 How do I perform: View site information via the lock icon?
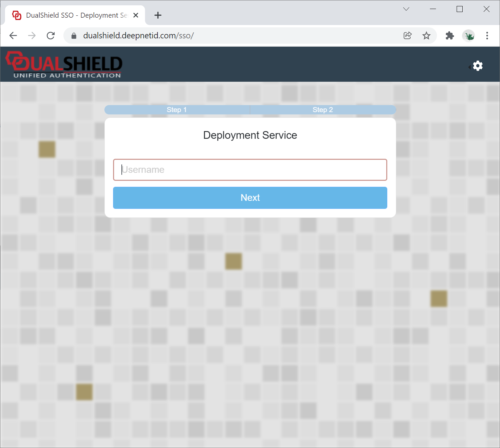coord(74,36)
